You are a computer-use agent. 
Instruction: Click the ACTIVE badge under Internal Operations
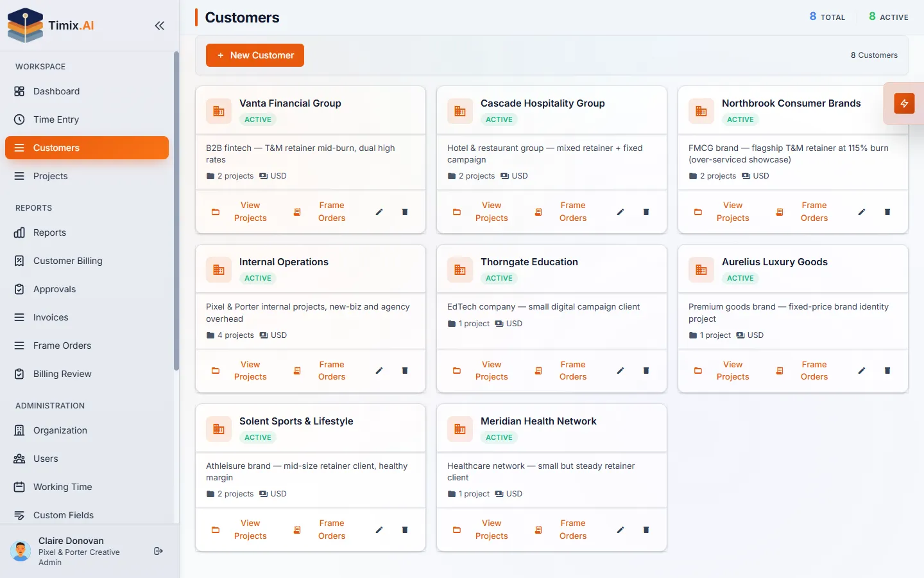click(258, 278)
